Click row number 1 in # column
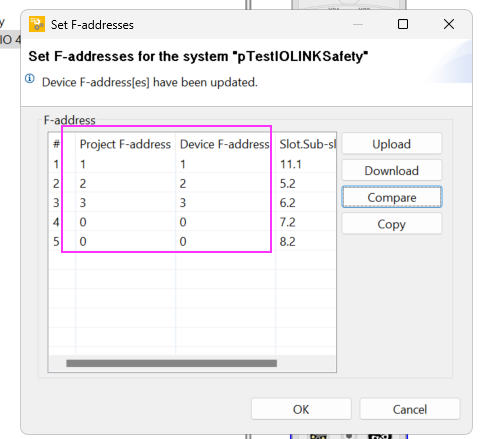 coord(56,164)
